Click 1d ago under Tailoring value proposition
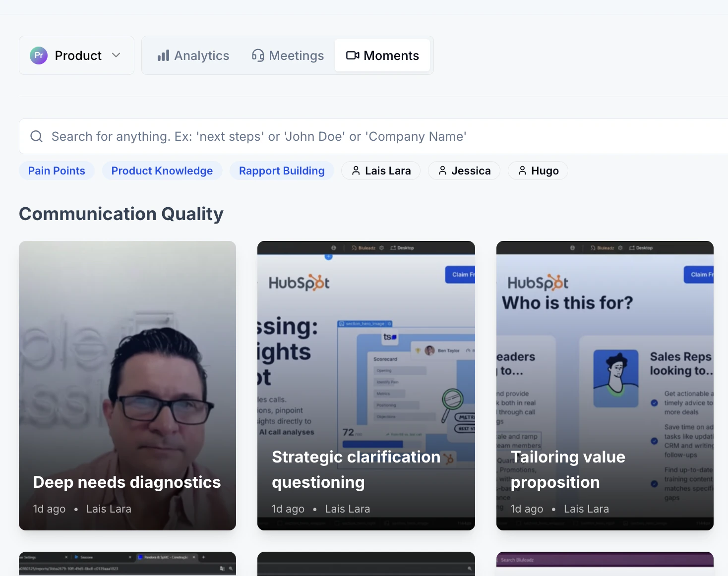This screenshot has width=728, height=576. (x=527, y=509)
